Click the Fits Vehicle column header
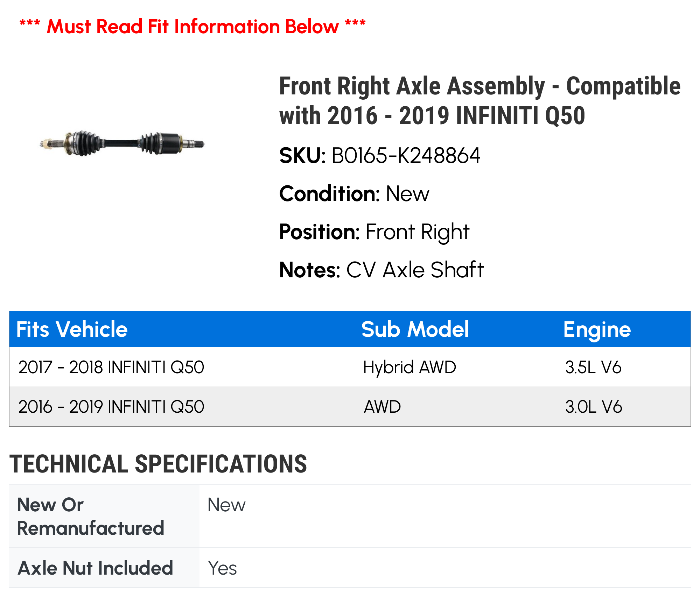 click(x=72, y=329)
